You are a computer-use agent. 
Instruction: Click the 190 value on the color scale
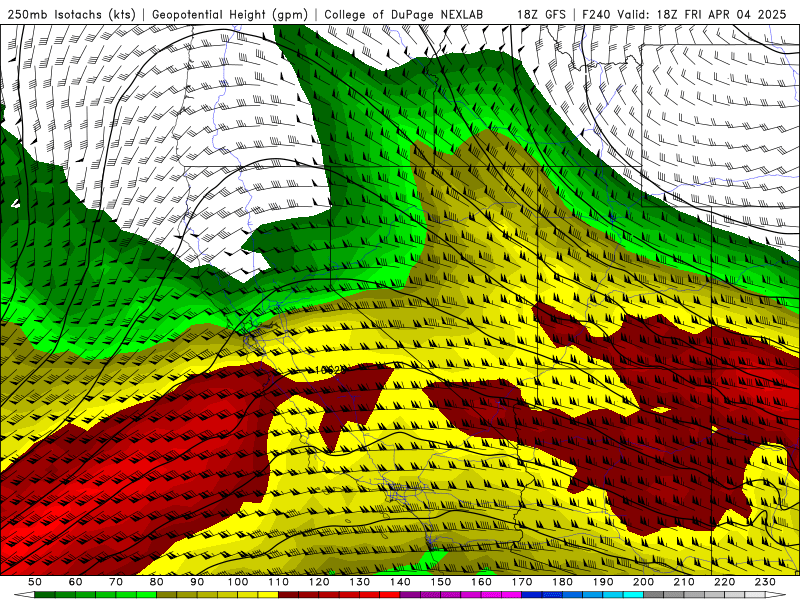click(603, 582)
